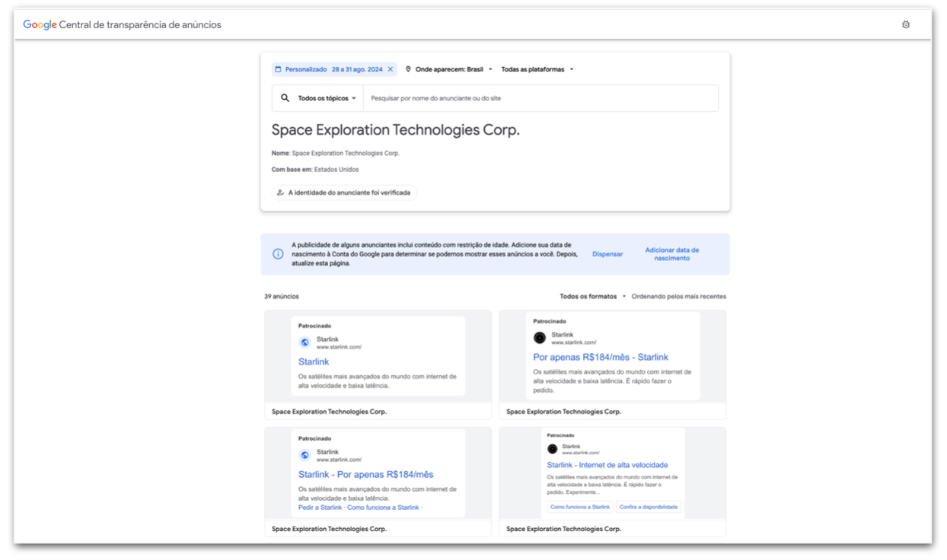947x560 pixels.
Task: Open the 'Onde aparecem: Brasil' dropdown
Action: pos(448,69)
